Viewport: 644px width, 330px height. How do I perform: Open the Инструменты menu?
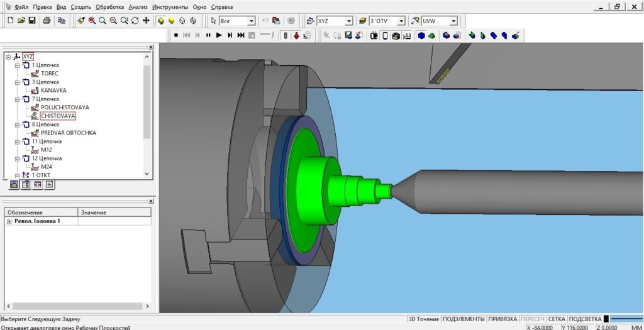(x=170, y=7)
